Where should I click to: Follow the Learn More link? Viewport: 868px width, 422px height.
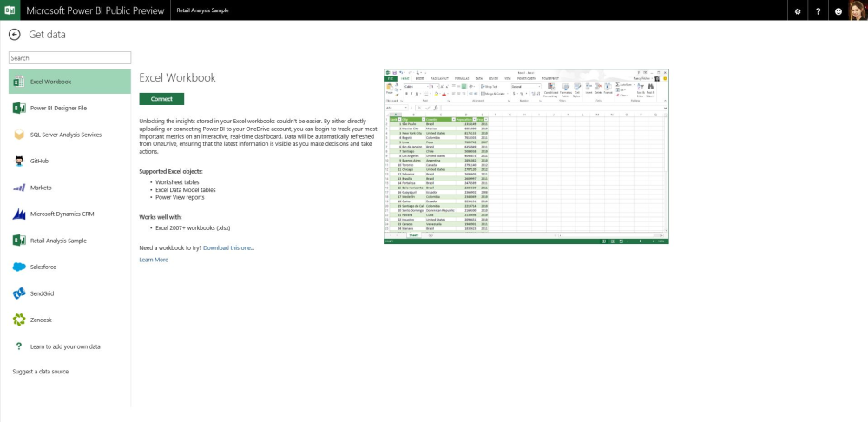154,260
